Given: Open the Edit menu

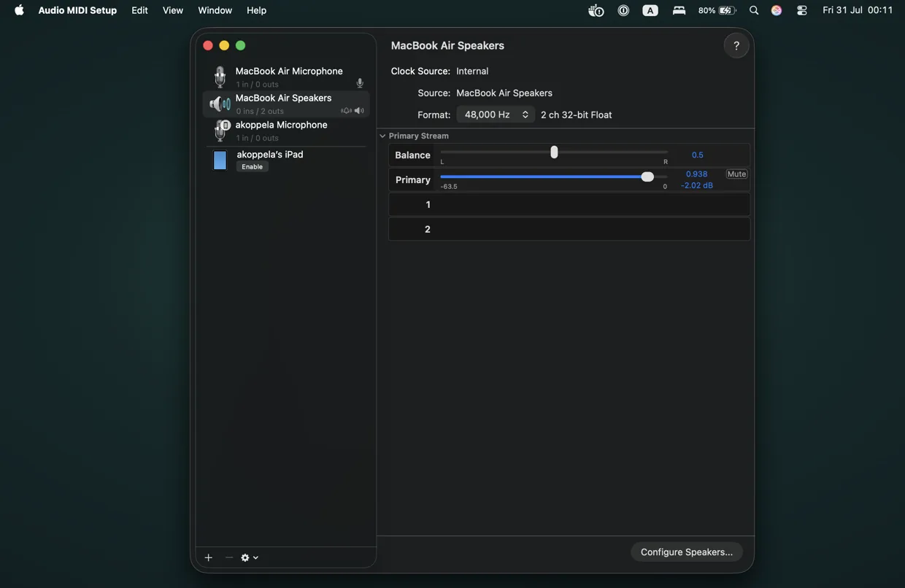Looking at the screenshot, I should click(x=139, y=10).
